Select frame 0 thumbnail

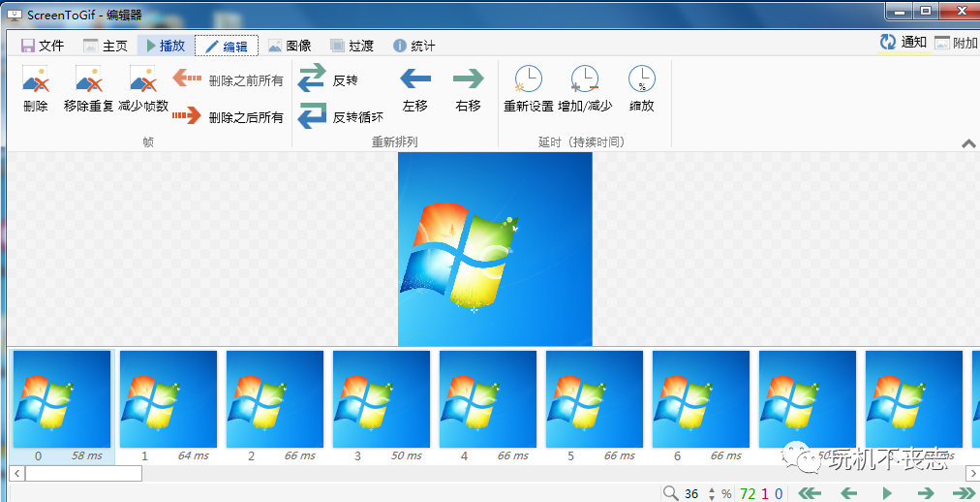(x=62, y=399)
